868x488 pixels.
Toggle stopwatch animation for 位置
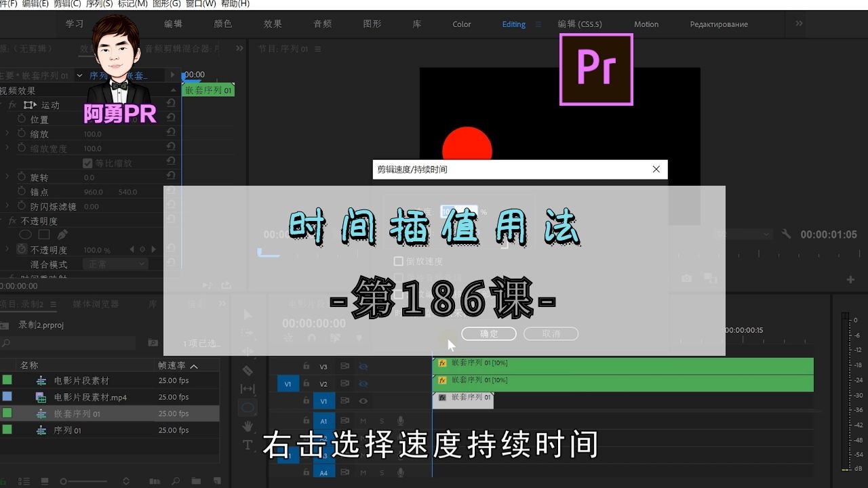coord(22,119)
